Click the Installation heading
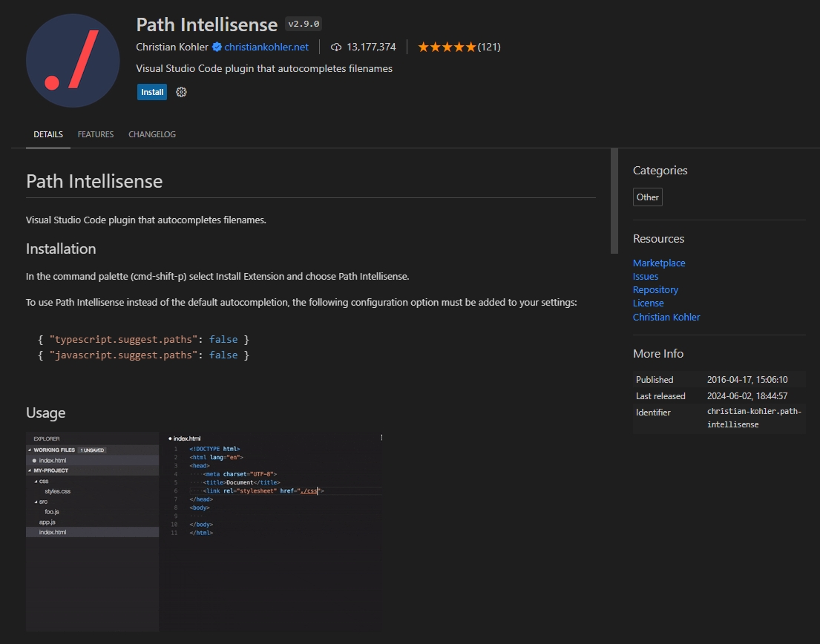Image resolution: width=820 pixels, height=644 pixels. (x=61, y=249)
